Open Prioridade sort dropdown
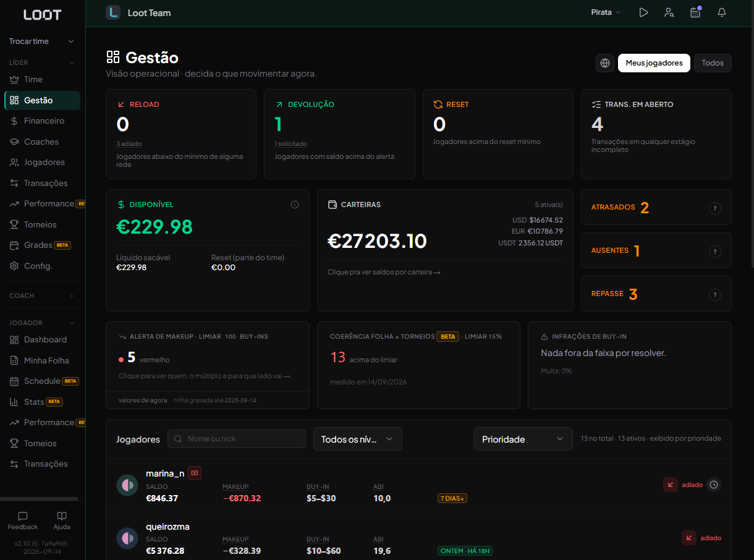The width and height of the screenshot is (754, 560). 523,439
